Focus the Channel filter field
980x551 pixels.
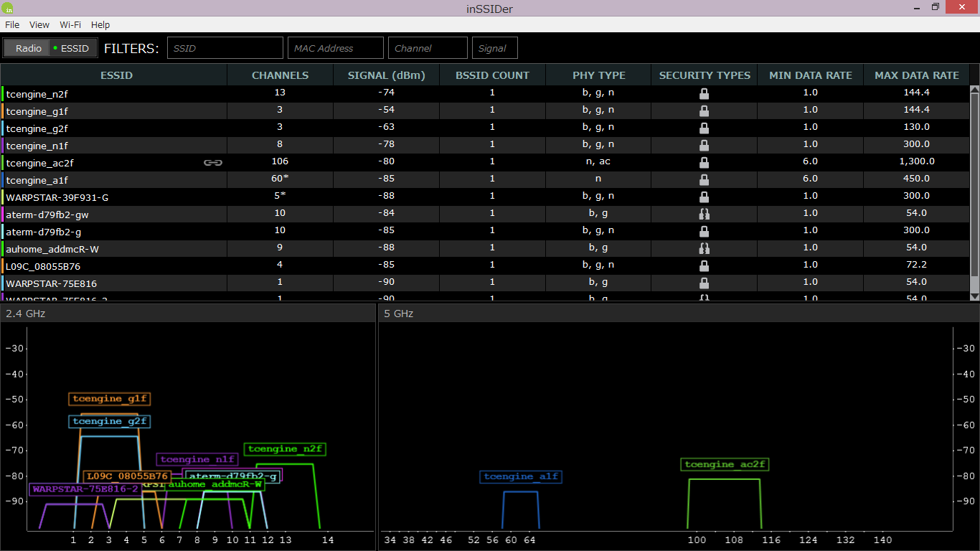[x=428, y=48]
